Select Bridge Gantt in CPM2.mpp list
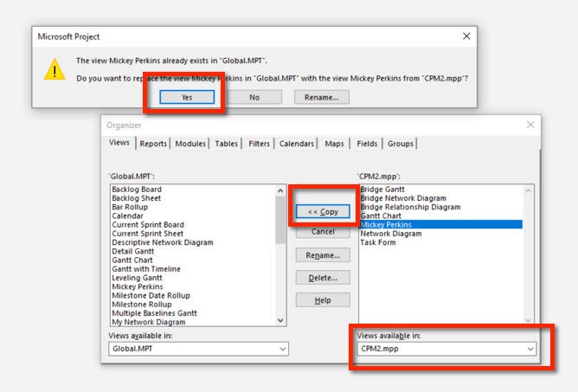The height and width of the screenshot is (392, 578). pos(382,190)
